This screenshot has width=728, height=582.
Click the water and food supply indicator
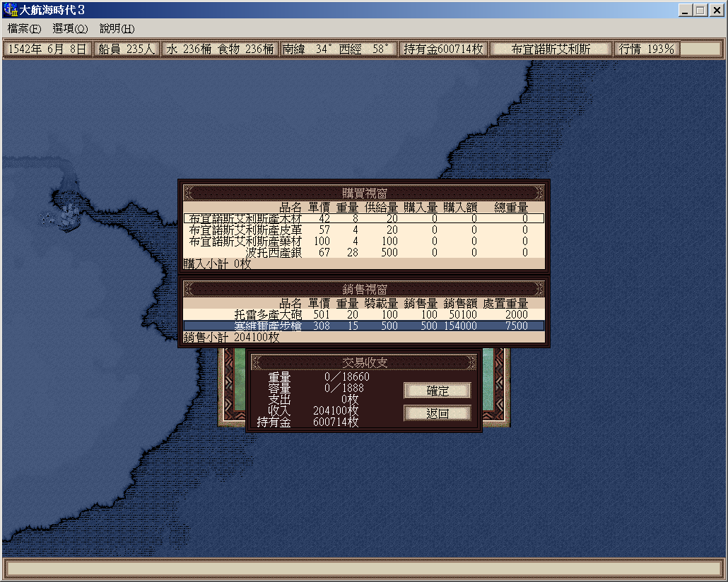click(x=219, y=49)
